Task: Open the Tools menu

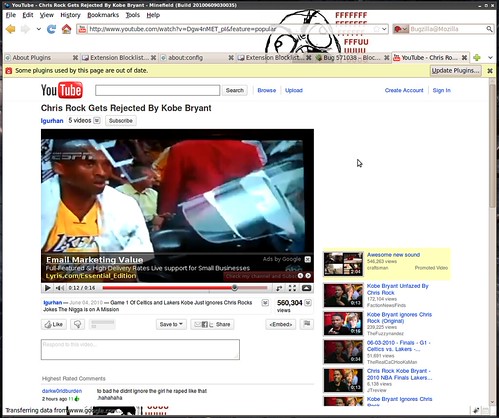Action: (133, 15)
